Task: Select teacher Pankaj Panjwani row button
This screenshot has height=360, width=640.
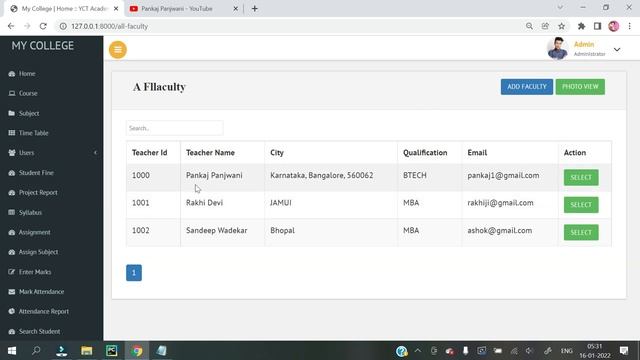Action: click(x=581, y=177)
